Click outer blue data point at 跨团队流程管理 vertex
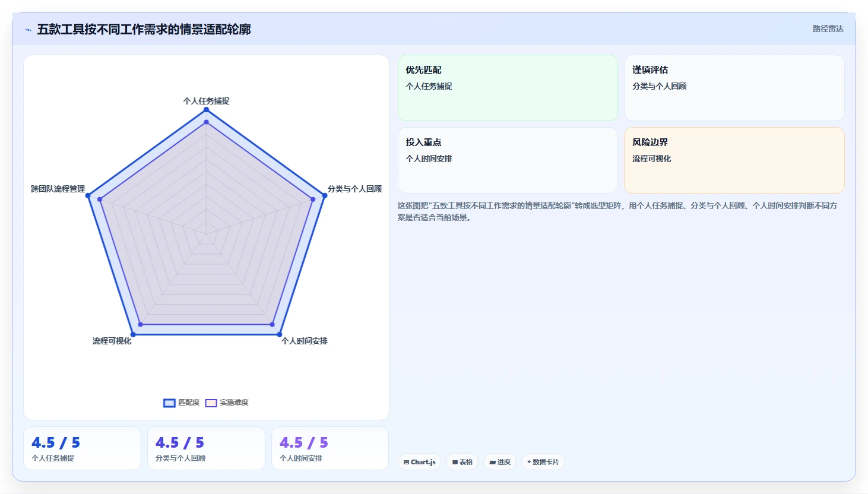868x494 pixels. (88, 195)
